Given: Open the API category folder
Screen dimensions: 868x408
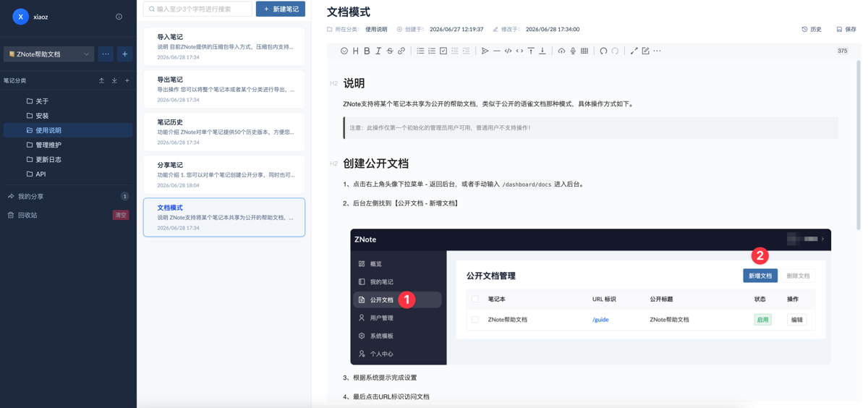Looking at the screenshot, I should tap(68, 174).
